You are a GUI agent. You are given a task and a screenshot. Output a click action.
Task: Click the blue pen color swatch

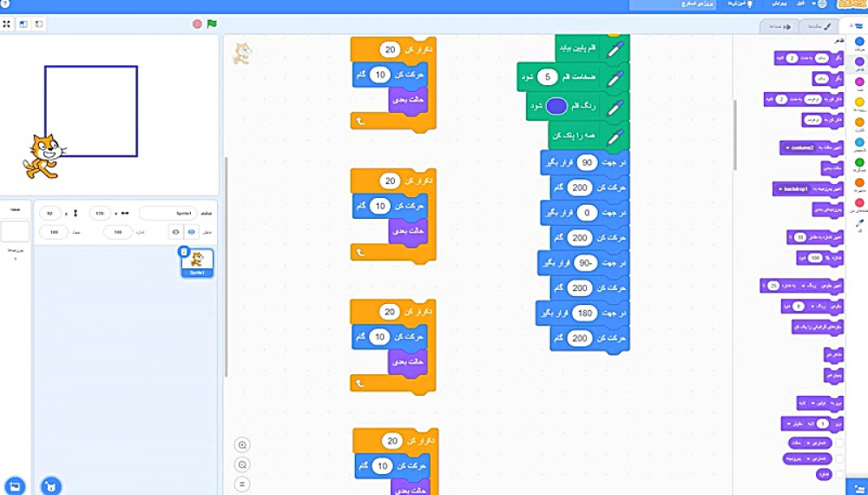pyautogui.click(x=556, y=107)
